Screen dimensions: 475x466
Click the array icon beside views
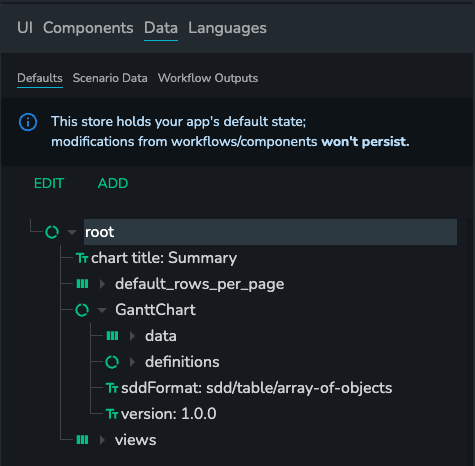(82, 440)
